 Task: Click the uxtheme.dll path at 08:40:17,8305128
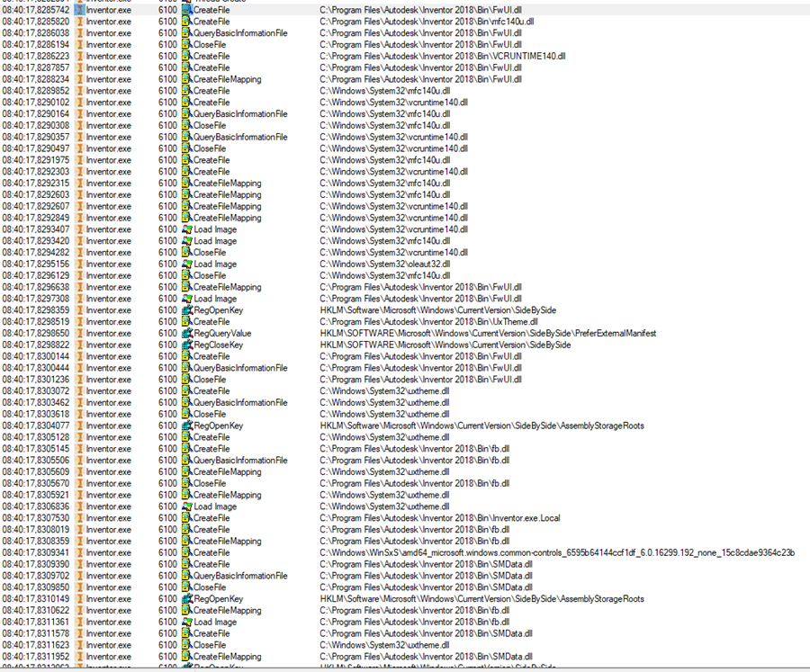tap(384, 437)
